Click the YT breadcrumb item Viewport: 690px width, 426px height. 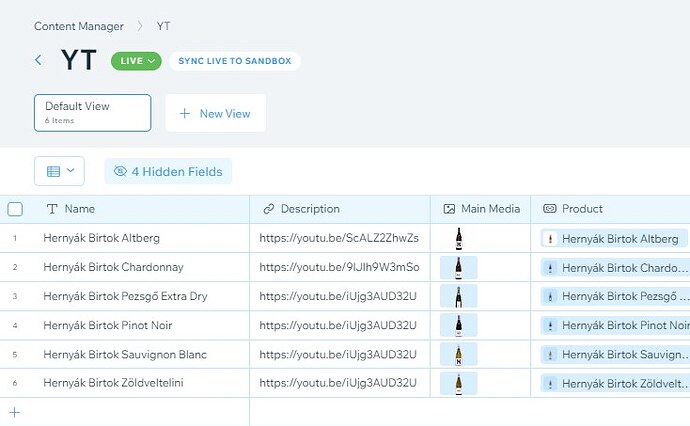click(x=163, y=26)
